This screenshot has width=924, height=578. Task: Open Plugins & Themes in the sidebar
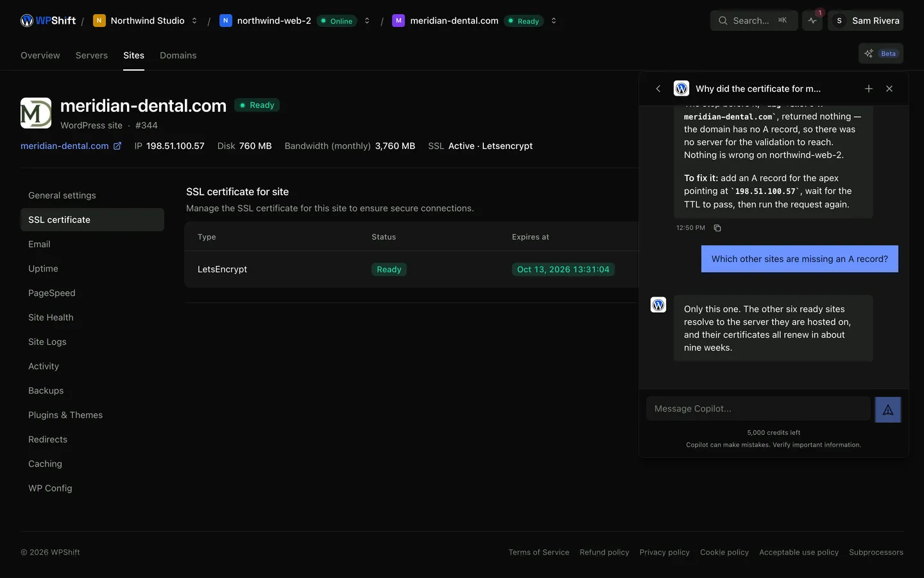pos(92,415)
